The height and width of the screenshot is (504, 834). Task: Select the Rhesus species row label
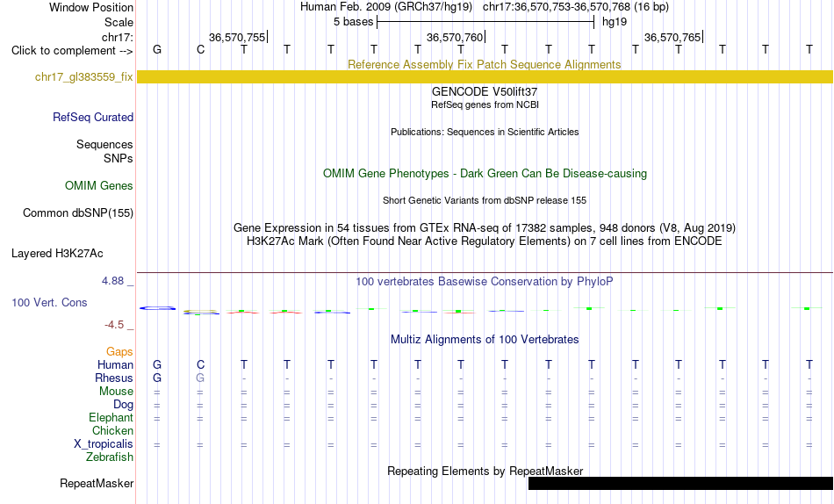(113, 378)
